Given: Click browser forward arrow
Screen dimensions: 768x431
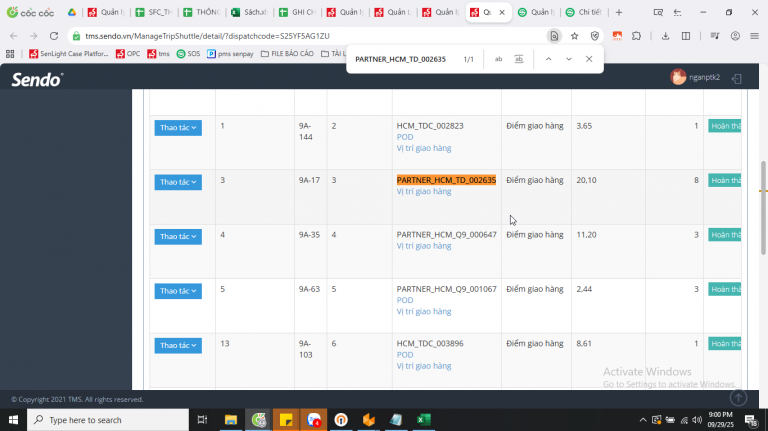Looking at the screenshot, I should pos(33,36).
